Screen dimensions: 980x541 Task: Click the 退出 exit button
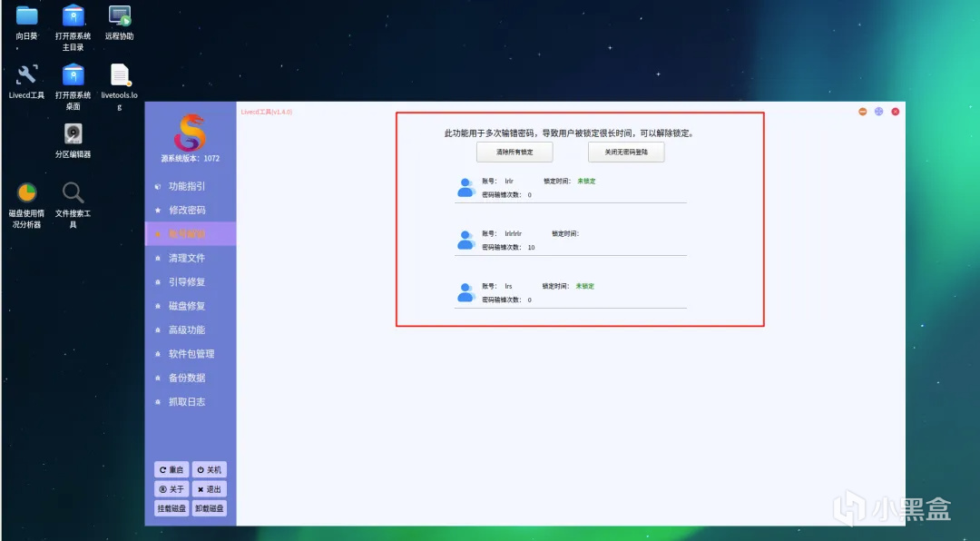[210, 489]
